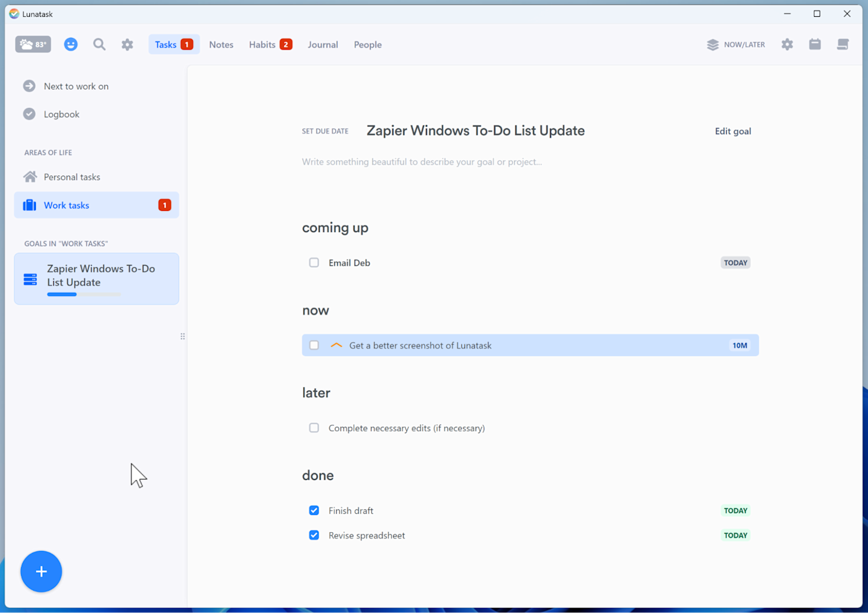Switch to the Journal tab
Image resolution: width=868 pixels, height=613 pixels.
323,45
